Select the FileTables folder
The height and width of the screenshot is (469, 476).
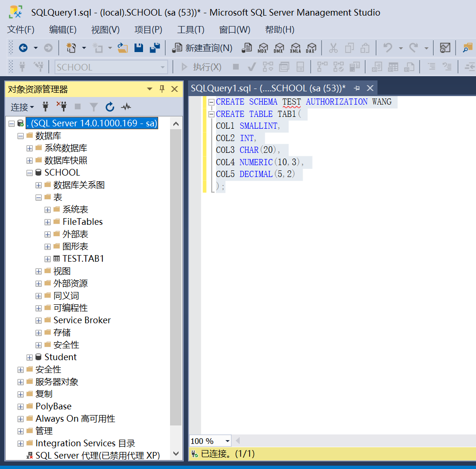coord(82,222)
